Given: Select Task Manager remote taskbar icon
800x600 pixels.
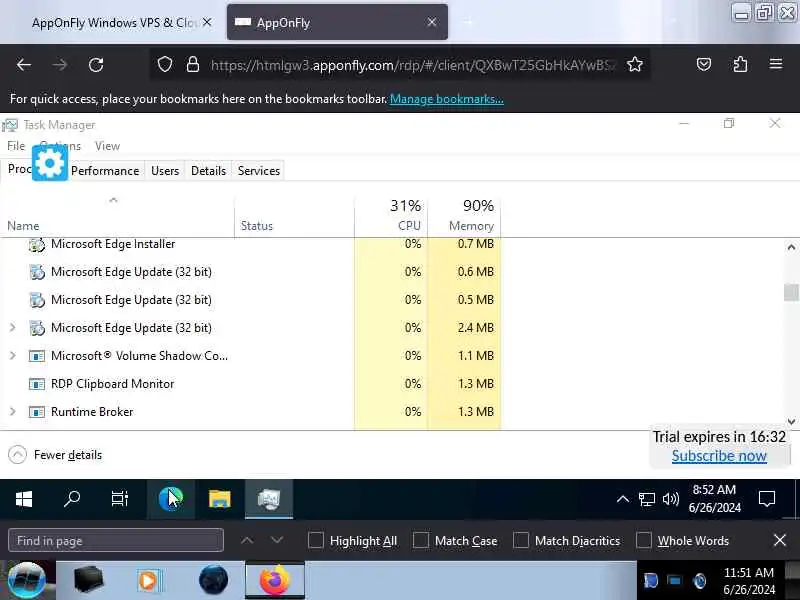Looking at the screenshot, I should (x=269, y=498).
